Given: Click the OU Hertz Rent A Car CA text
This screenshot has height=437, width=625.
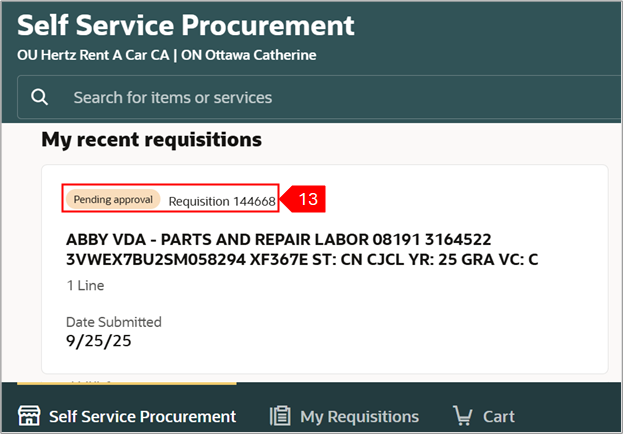Looking at the screenshot, I should tap(92, 55).
